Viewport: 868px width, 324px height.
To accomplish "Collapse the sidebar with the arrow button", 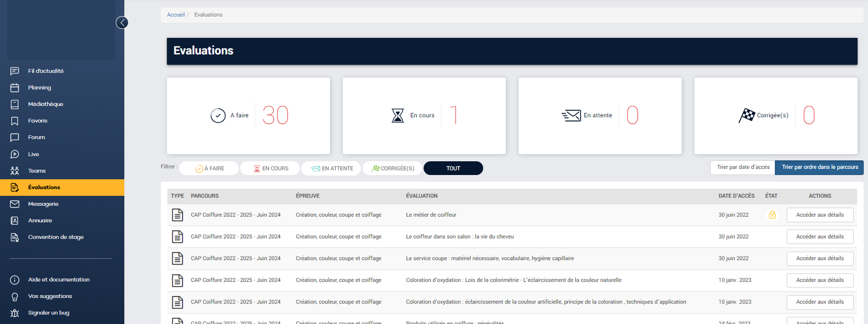I will point(122,23).
